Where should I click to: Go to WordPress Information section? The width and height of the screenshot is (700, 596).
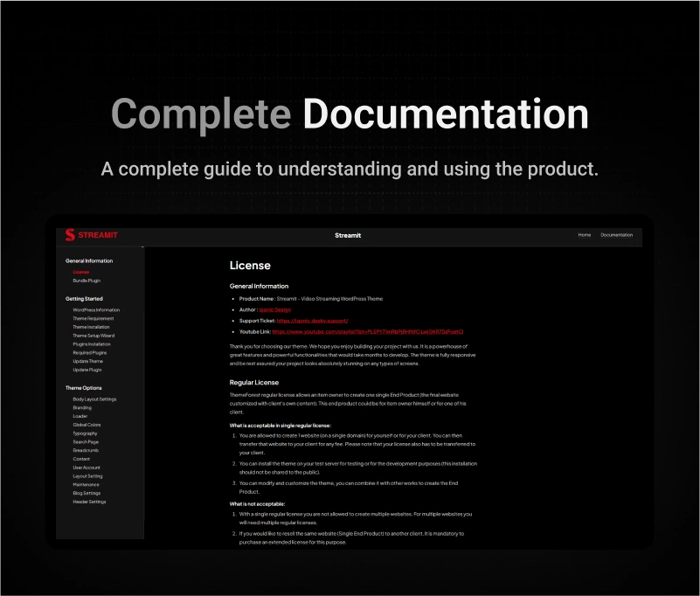coord(96,310)
